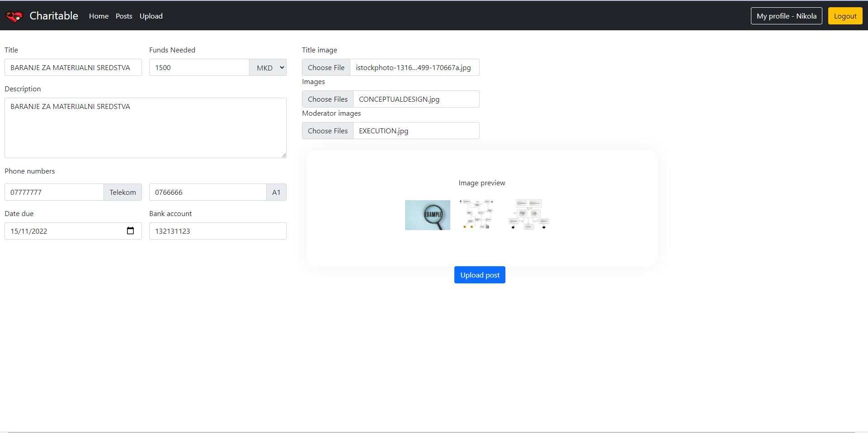Click the Charitable heart logo icon
This screenshot has width=868, height=433.
(x=14, y=16)
